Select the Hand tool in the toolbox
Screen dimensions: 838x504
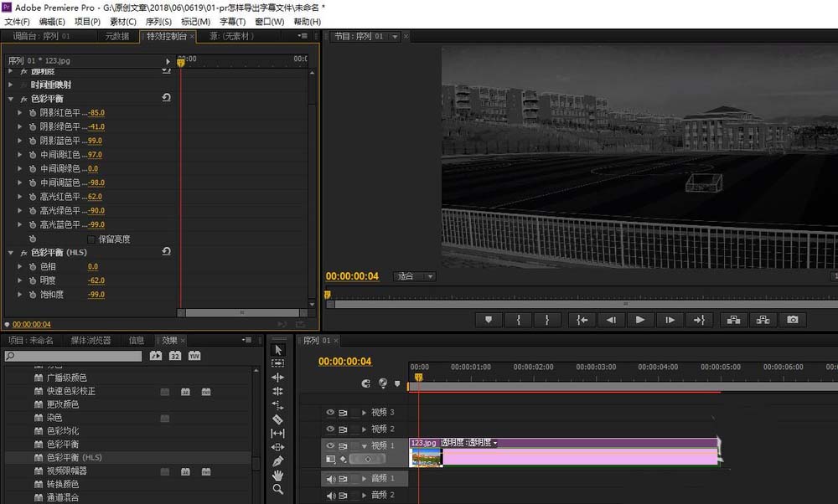tap(278, 475)
